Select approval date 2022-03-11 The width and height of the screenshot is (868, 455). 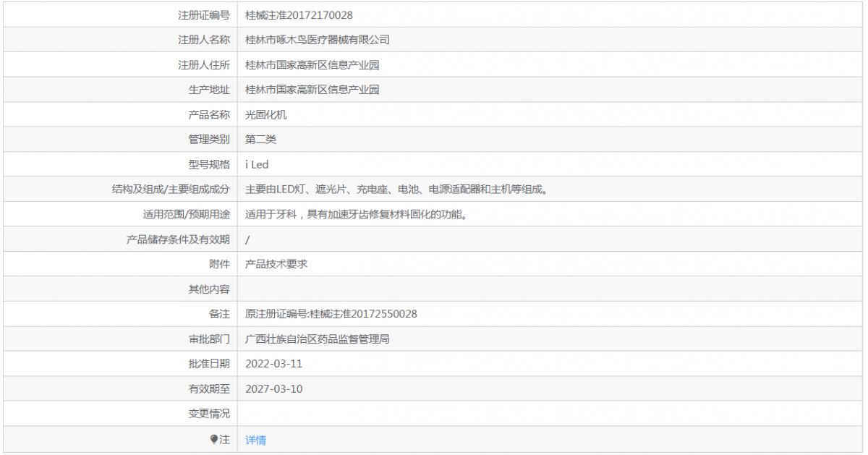(274, 364)
